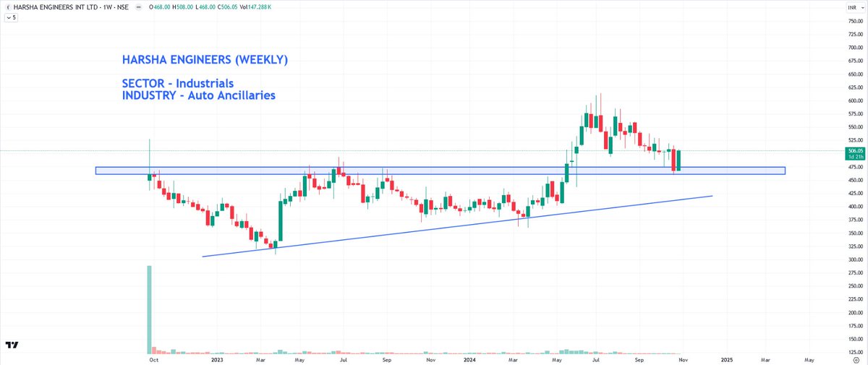Select the SECTOR - Industrials text annotation

(177, 84)
